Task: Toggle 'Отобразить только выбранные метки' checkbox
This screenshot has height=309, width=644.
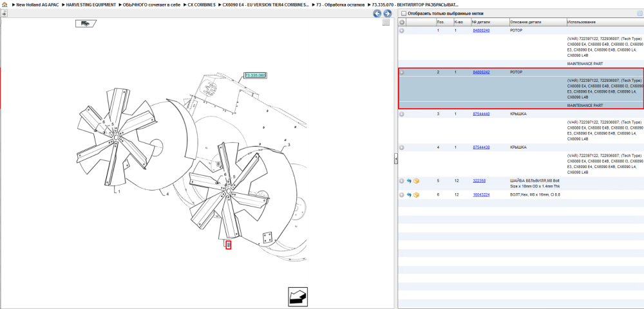Action: (403, 14)
